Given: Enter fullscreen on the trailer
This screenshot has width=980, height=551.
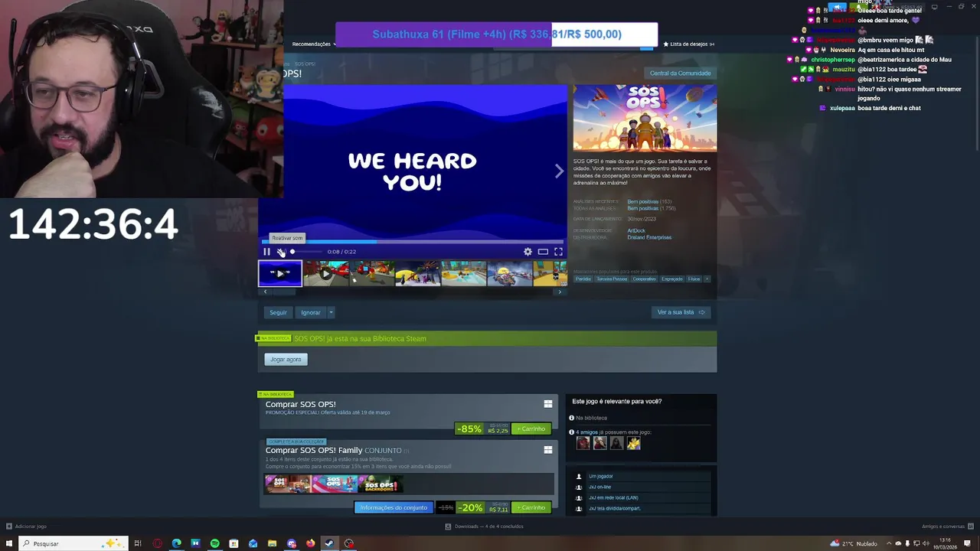Looking at the screenshot, I should (558, 252).
